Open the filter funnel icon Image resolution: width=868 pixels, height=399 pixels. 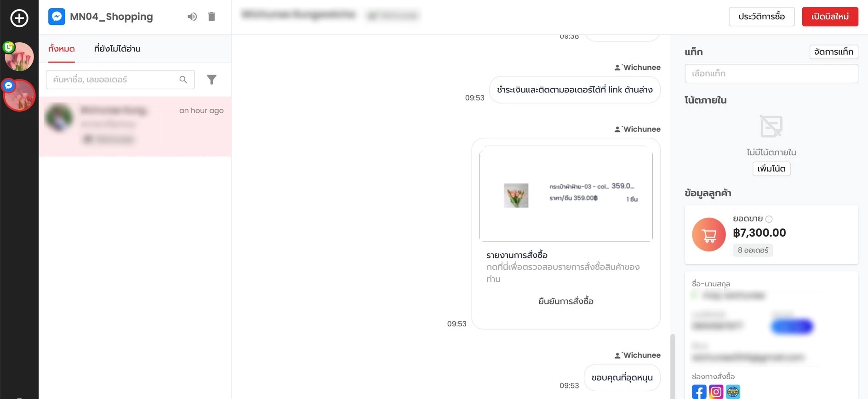(x=211, y=80)
